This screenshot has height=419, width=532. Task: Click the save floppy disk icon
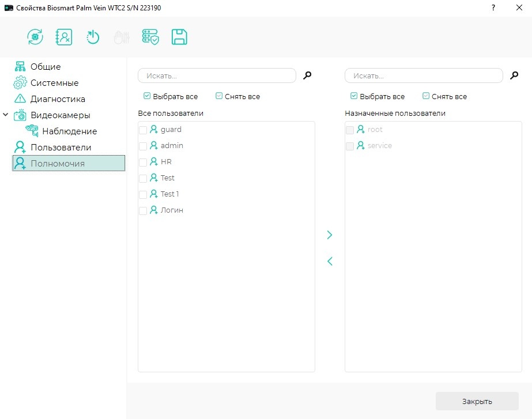[x=179, y=37]
